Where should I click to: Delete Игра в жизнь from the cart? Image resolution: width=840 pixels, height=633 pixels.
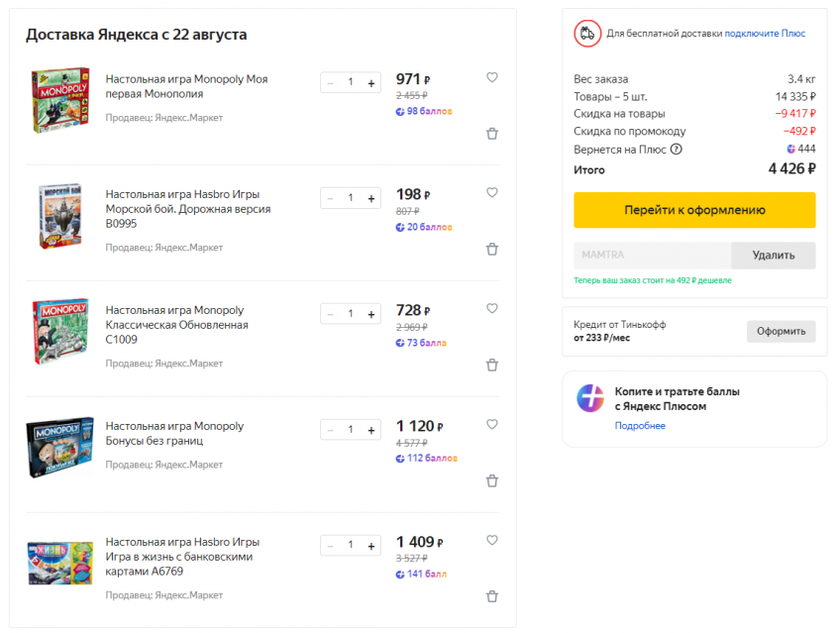(x=491, y=596)
